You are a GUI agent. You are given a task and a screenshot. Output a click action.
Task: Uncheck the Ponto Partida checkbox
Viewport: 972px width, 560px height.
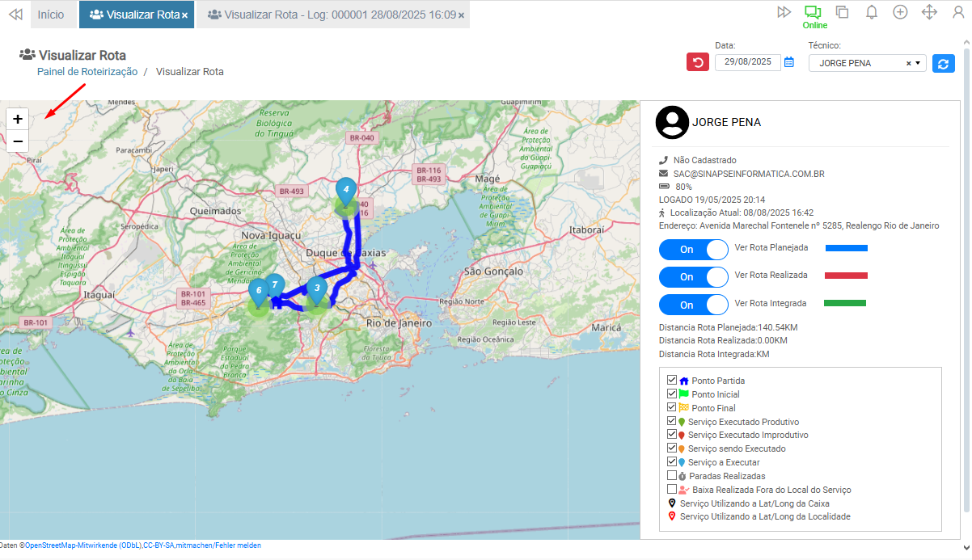[x=672, y=380]
